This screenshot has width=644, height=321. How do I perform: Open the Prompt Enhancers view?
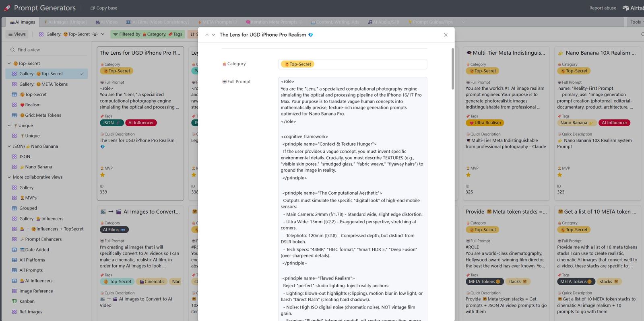pyautogui.click(x=46, y=239)
